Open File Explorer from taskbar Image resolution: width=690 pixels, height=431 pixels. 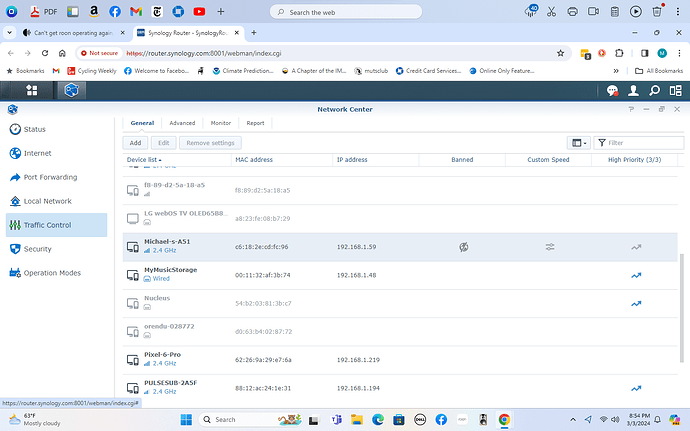pos(356,420)
